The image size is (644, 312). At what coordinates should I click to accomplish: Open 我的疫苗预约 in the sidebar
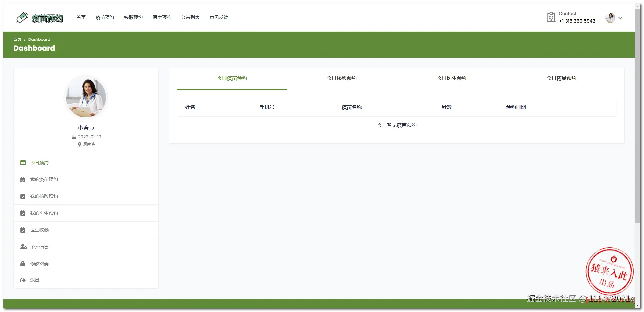pyautogui.click(x=86, y=180)
